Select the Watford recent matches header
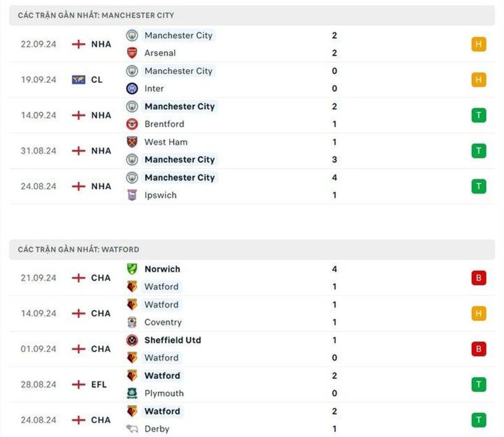 (252, 249)
